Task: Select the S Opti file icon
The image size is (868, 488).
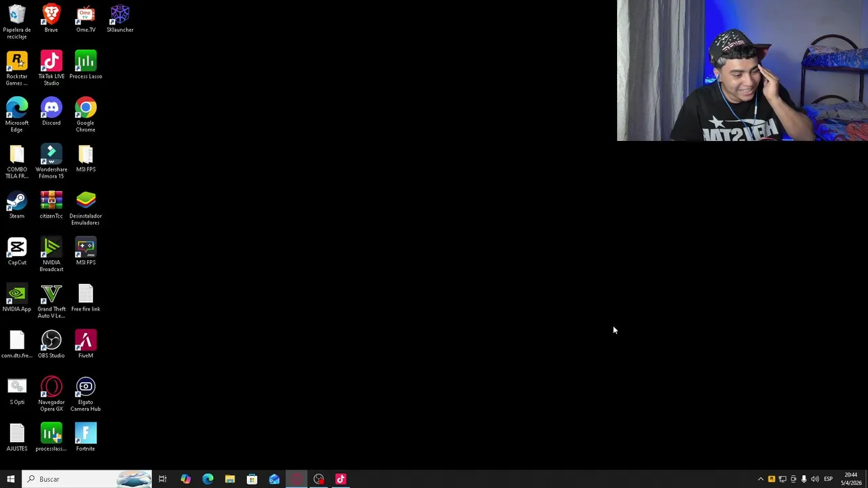Action: pos(17,391)
